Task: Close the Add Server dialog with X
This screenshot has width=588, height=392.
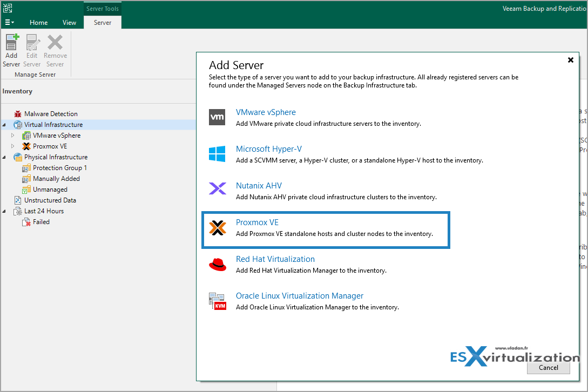Action: click(x=570, y=60)
